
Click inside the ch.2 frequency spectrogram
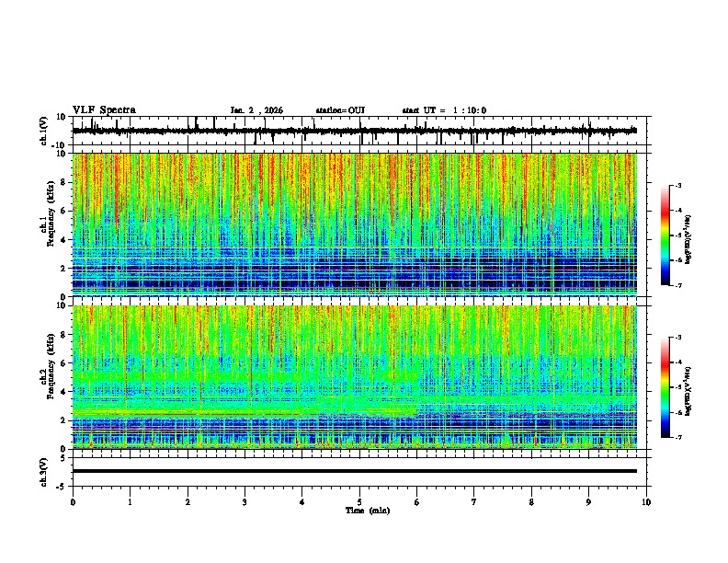pos(355,377)
